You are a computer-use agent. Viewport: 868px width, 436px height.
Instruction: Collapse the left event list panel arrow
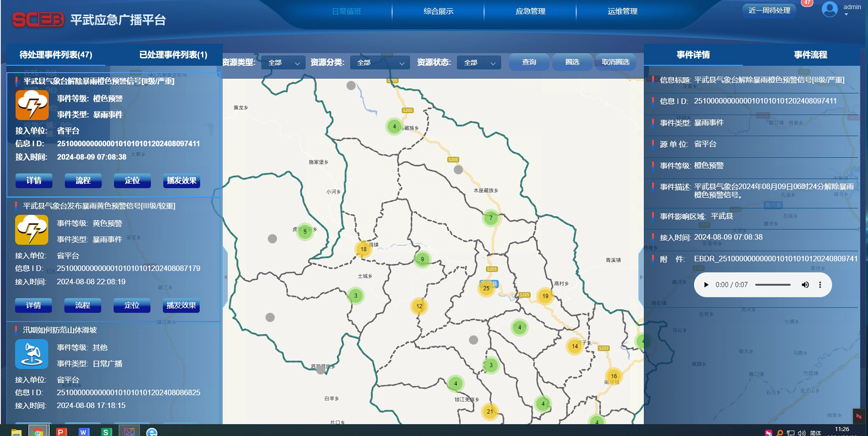coord(225,277)
